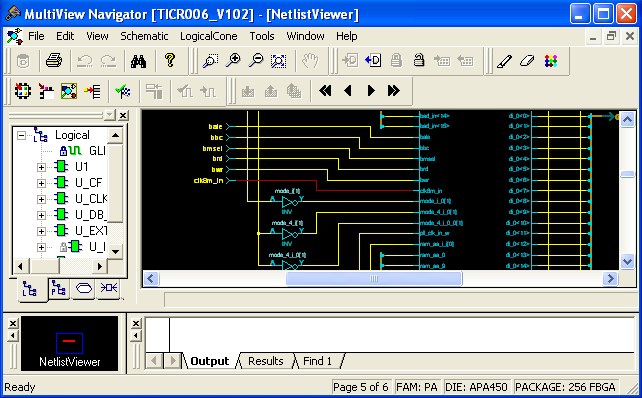Click the NetlistViewer thumbnail
Image resolution: width=642 pixels, height=398 pixels.
pos(70,344)
